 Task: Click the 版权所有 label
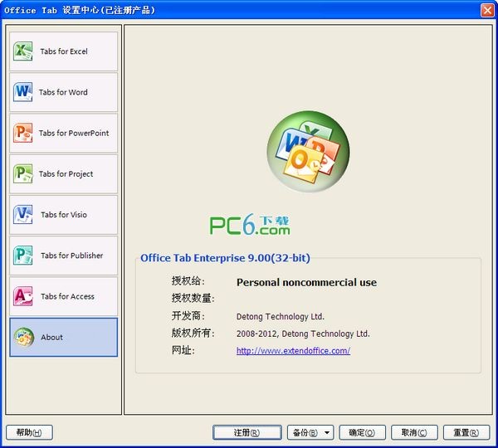pos(193,333)
